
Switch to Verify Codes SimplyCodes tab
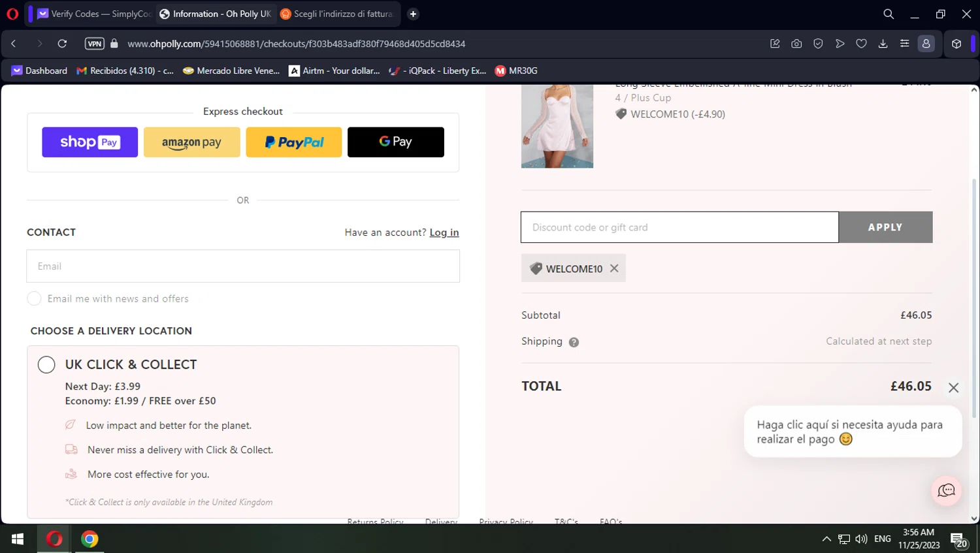(94, 14)
